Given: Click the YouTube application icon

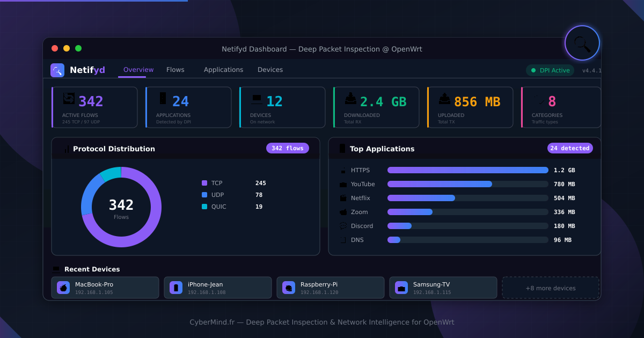Looking at the screenshot, I should [x=343, y=184].
